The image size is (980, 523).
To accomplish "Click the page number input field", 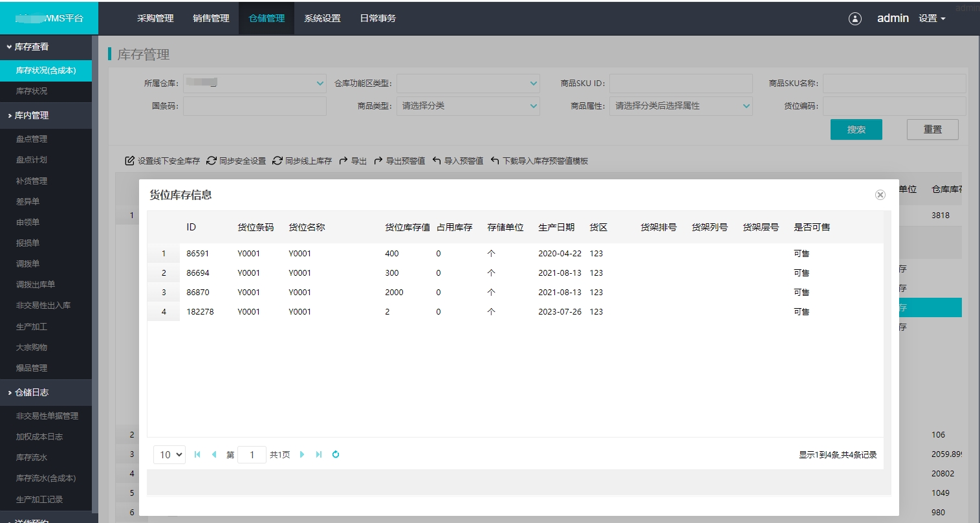I will 252,454.
